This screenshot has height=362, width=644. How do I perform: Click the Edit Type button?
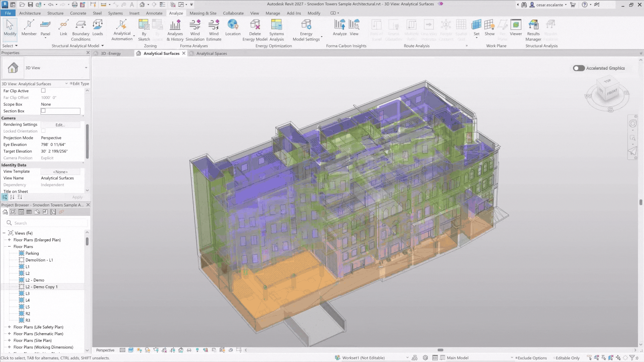coord(79,84)
